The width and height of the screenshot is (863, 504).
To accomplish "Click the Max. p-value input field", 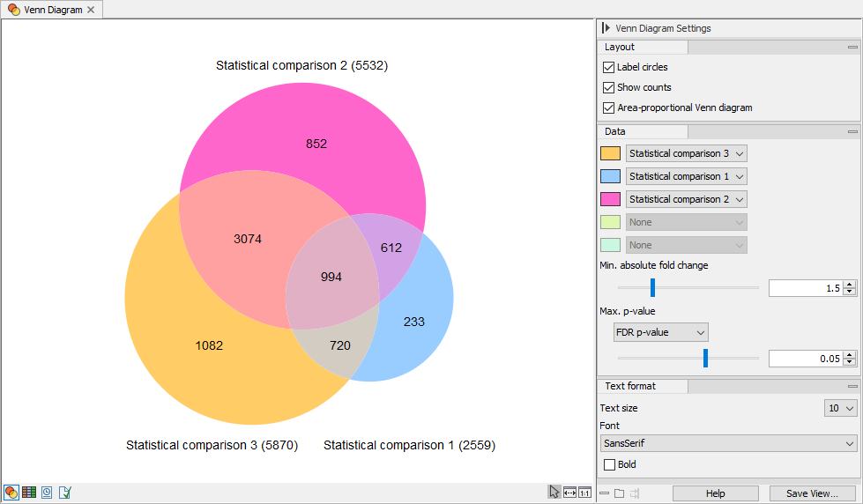I will [805, 359].
